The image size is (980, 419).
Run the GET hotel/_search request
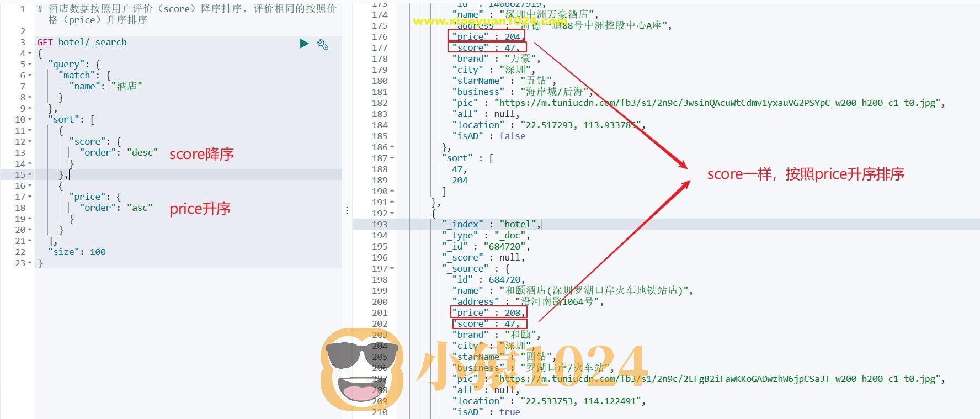(304, 43)
